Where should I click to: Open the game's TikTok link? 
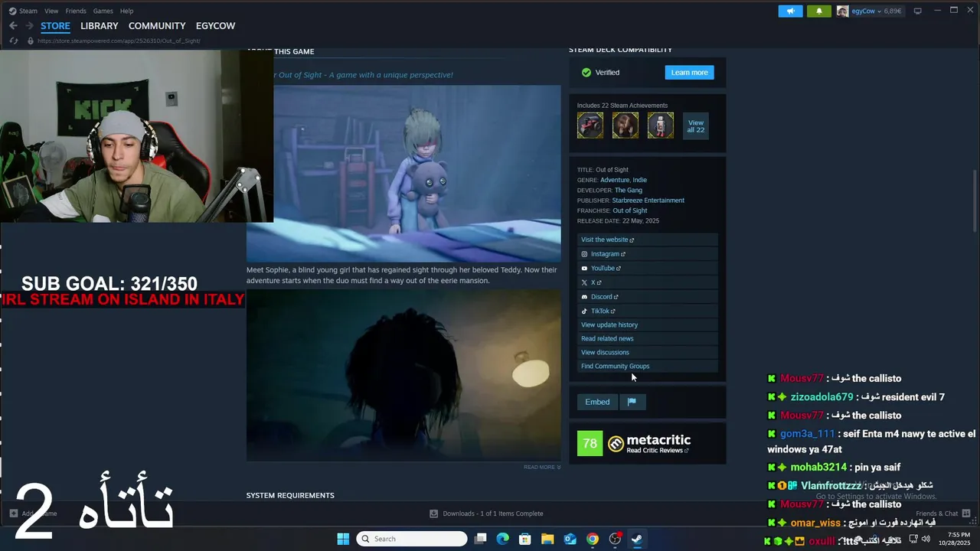click(648, 311)
